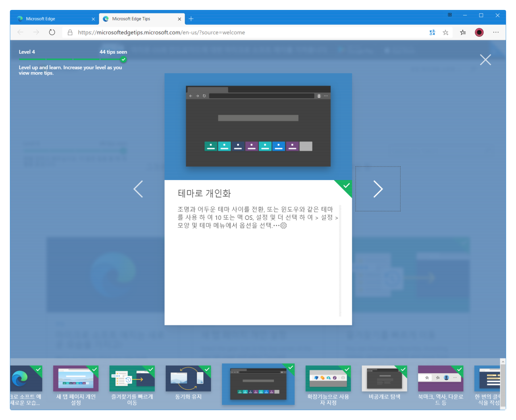
Task: Maximize the Edge window
Action: (x=481, y=15)
